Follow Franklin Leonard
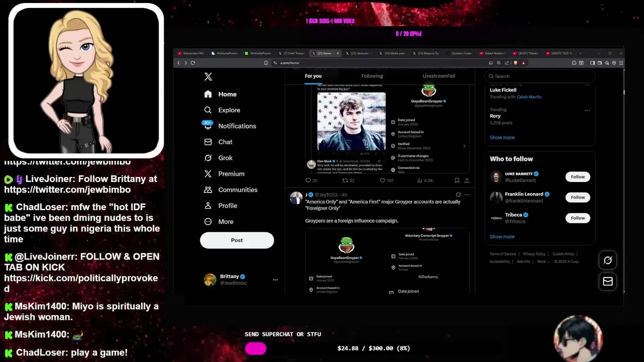644x362 pixels. 578,197
